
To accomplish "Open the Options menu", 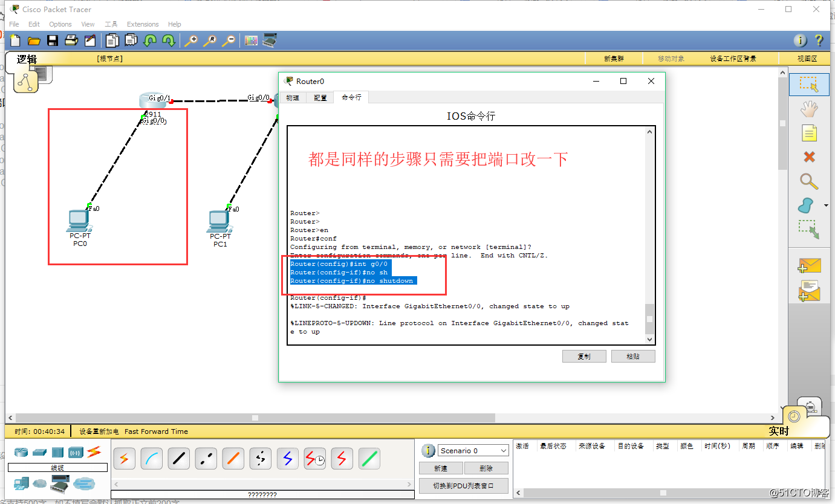I will [60, 24].
